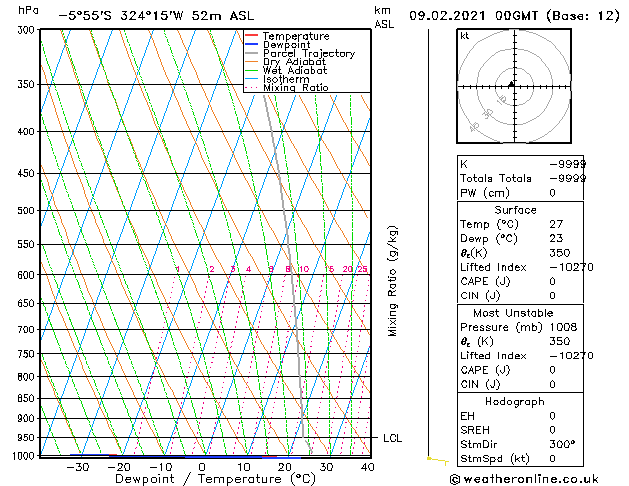Viewport: 629px width, 486px height.
Task: Click the 500 hPa pressure axis label
Action: click(x=28, y=211)
